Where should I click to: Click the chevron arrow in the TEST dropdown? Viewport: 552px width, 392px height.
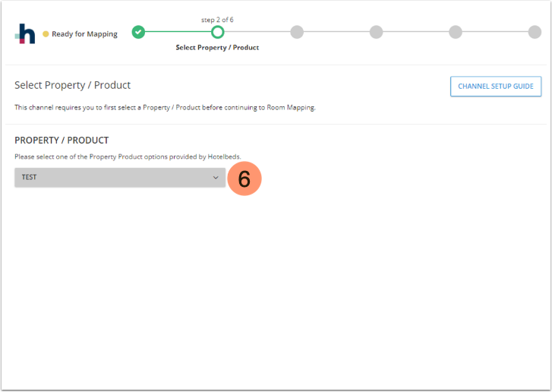(x=216, y=178)
